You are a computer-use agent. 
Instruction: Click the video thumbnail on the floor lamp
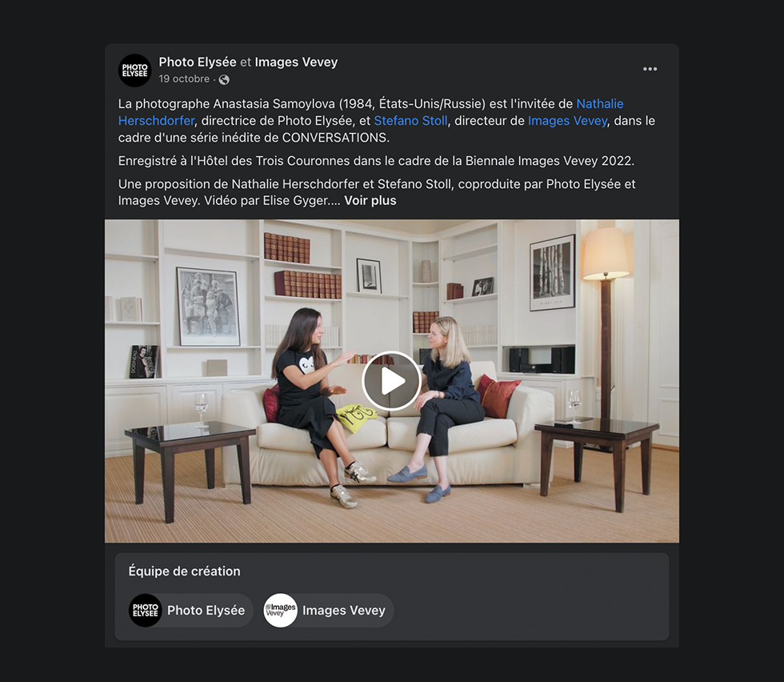tap(606, 320)
